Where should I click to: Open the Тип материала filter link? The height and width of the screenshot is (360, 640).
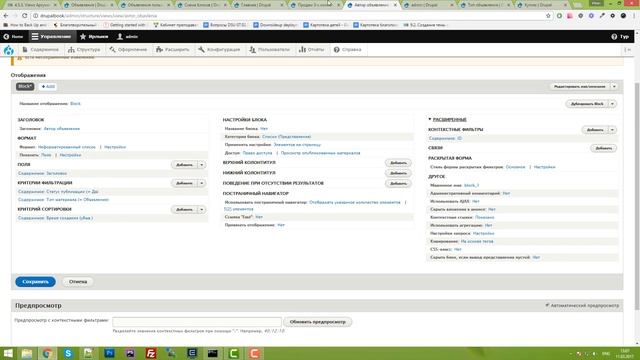63,200
